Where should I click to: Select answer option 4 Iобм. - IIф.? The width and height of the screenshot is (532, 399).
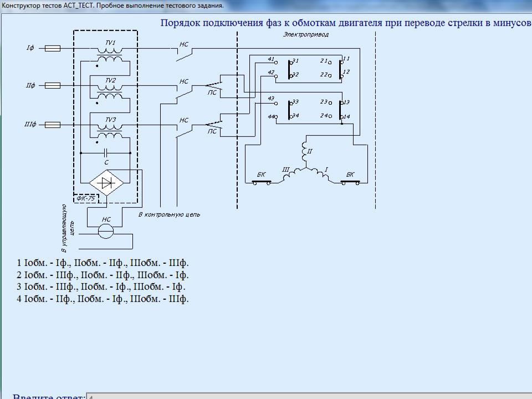103,299
